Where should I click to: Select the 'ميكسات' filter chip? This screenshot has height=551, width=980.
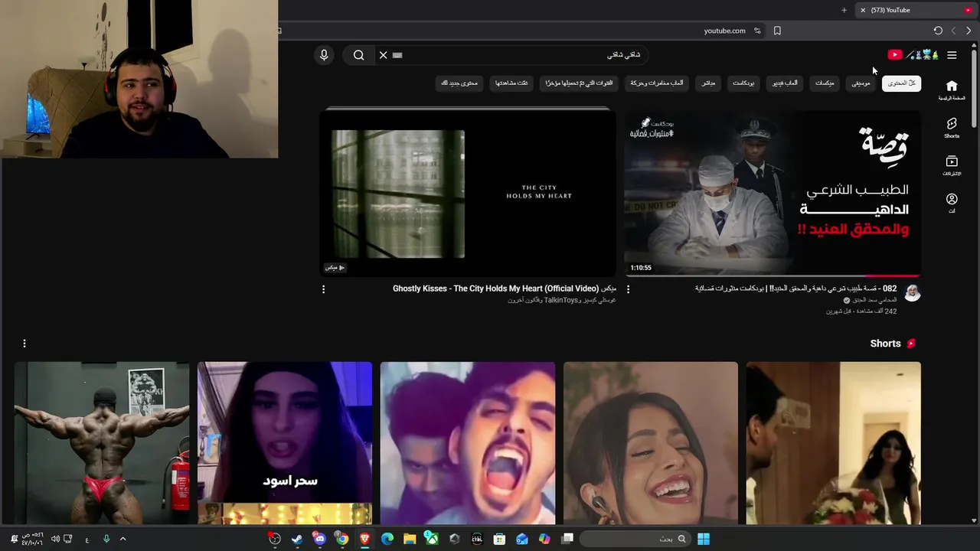click(825, 83)
